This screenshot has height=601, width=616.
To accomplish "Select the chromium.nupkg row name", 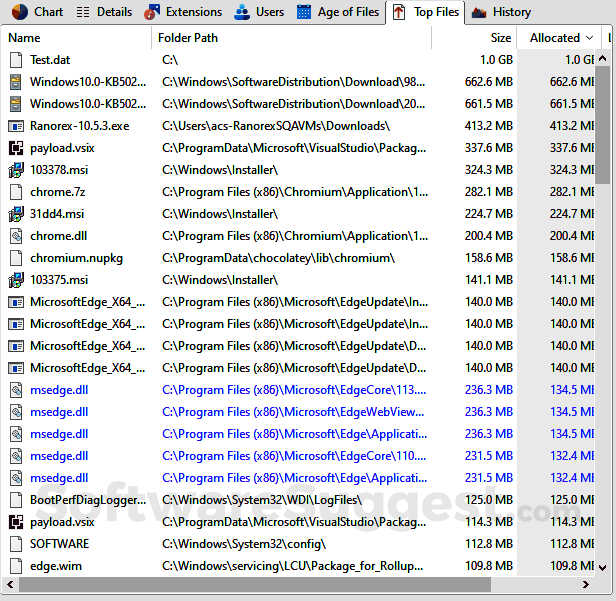I will [x=76, y=258].
